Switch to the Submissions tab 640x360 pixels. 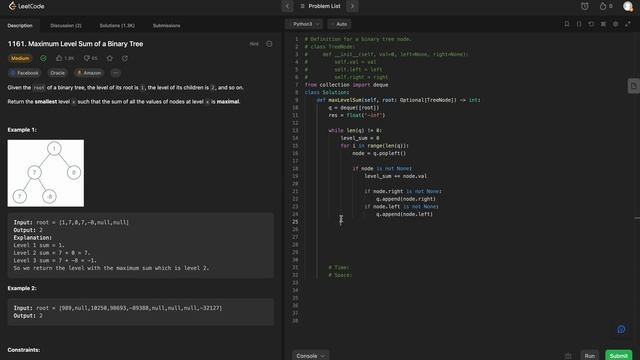coord(167,25)
